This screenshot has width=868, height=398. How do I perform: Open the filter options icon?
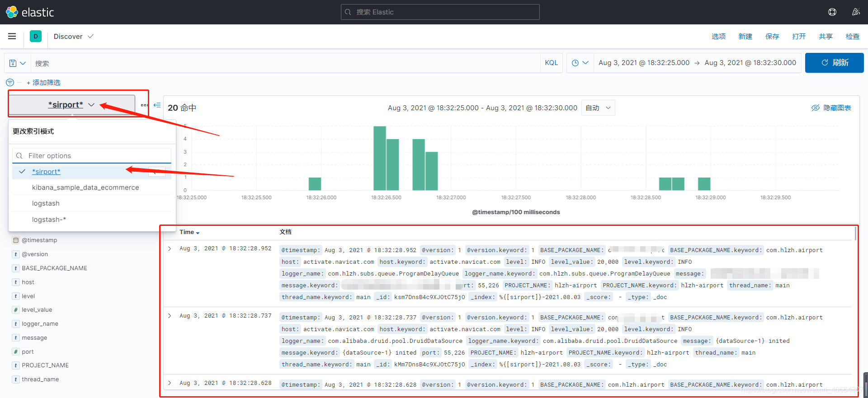click(x=10, y=82)
